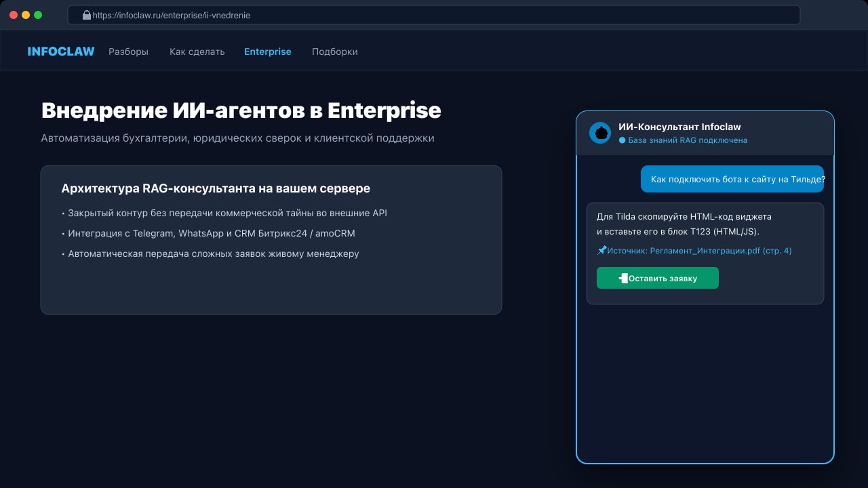868x488 pixels.
Task: Click the bot reply about Tilda HTML-код
Action: [x=705, y=253]
